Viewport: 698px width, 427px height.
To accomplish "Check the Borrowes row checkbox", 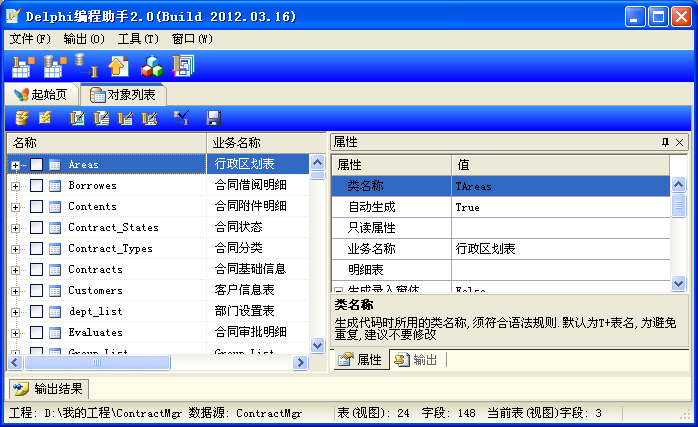I will 37,186.
